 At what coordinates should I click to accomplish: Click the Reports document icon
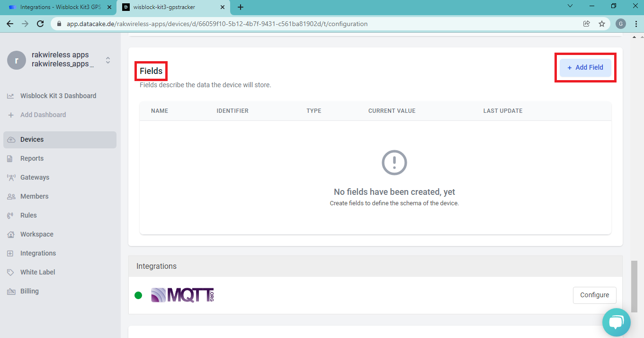tap(10, 158)
